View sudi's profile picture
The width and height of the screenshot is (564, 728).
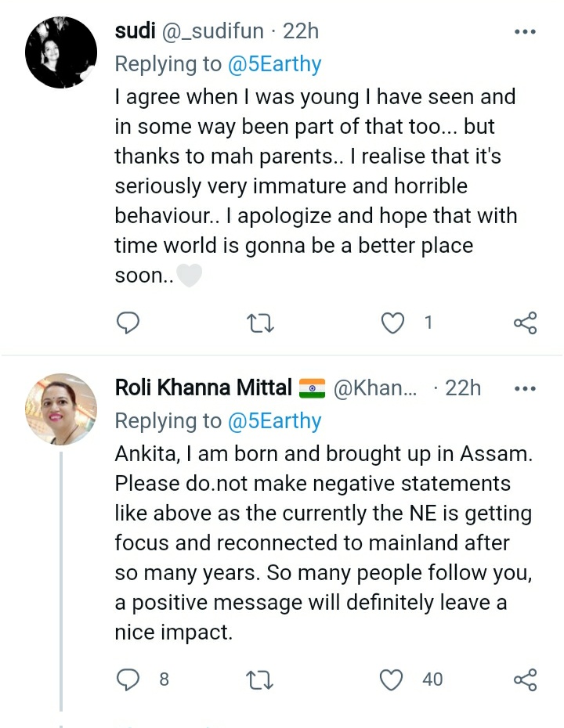click(x=61, y=52)
